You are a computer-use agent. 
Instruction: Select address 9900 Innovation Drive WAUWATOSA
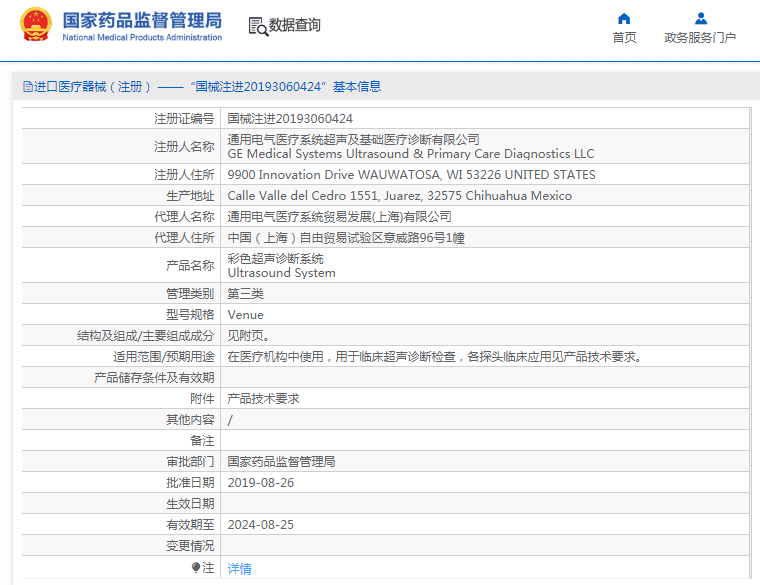point(412,174)
